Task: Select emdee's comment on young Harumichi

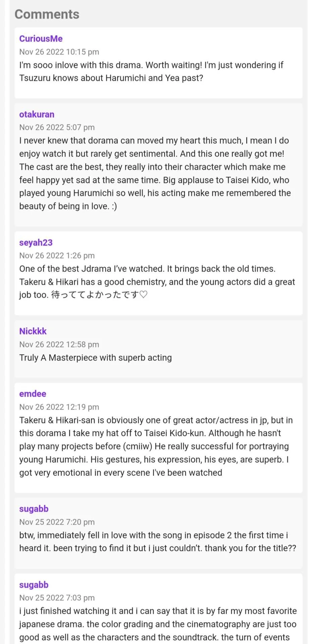Action: [156, 446]
